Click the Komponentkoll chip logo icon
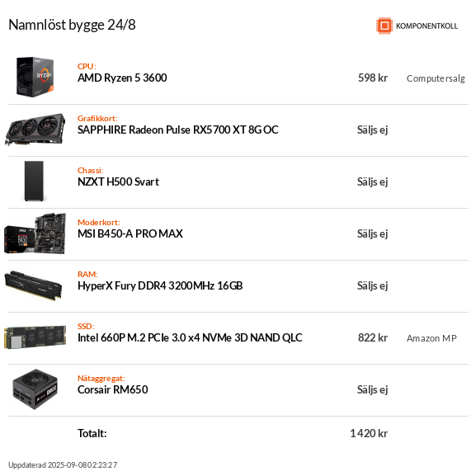 [384, 26]
